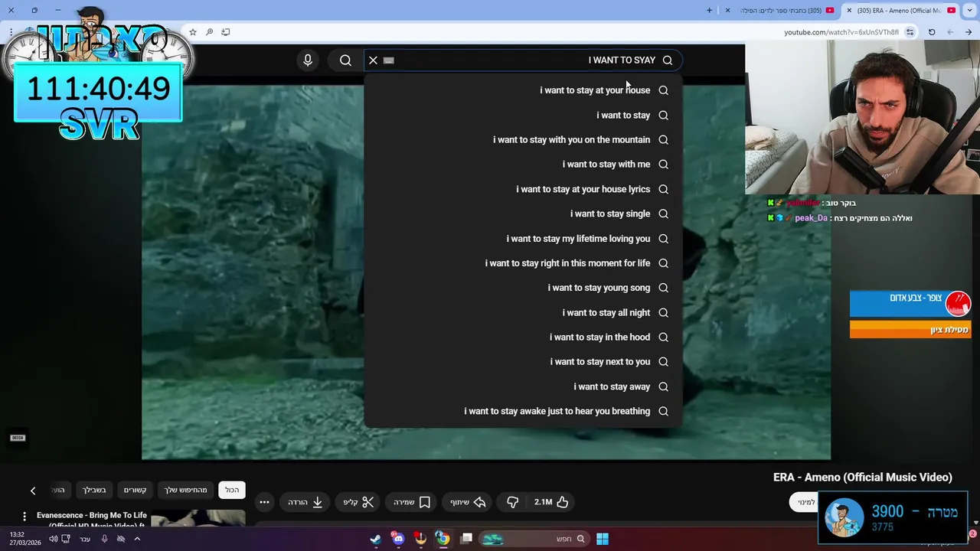Open Chrome from the taskbar
The height and width of the screenshot is (551, 980).
point(443,539)
